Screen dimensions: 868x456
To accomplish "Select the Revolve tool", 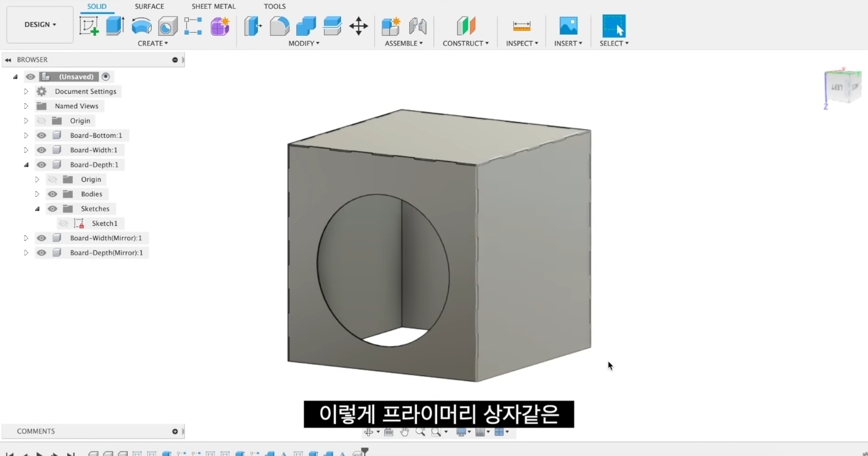I will tap(142, 26).
